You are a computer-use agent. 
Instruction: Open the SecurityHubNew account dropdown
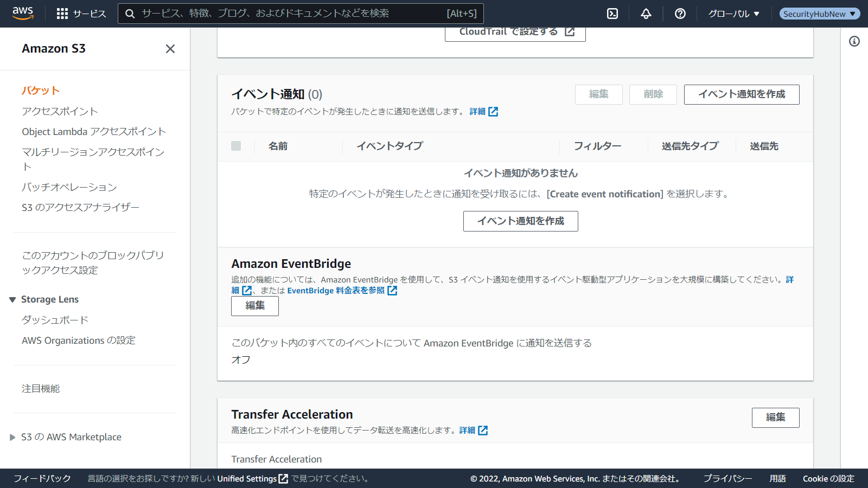coord(819,14)
